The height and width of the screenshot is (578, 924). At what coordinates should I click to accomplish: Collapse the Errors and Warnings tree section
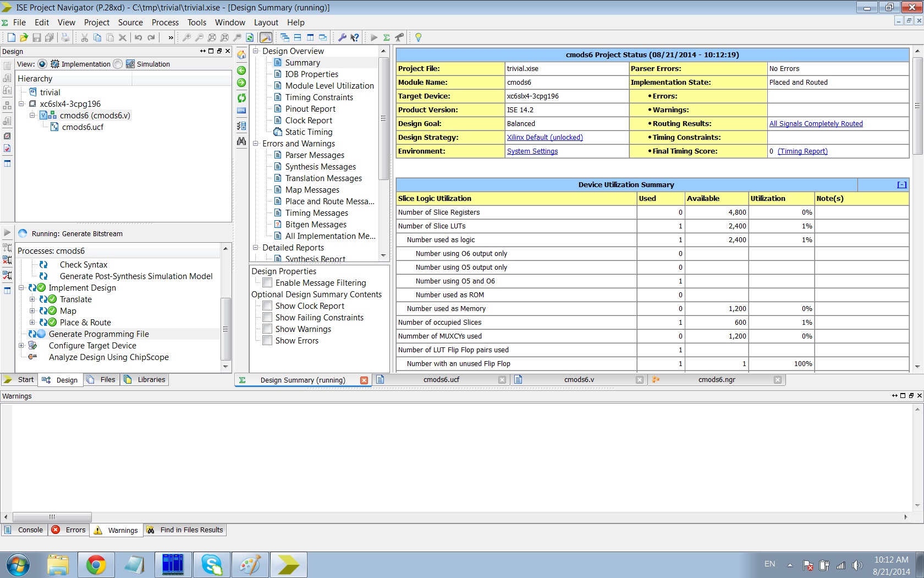click(256, 144)
